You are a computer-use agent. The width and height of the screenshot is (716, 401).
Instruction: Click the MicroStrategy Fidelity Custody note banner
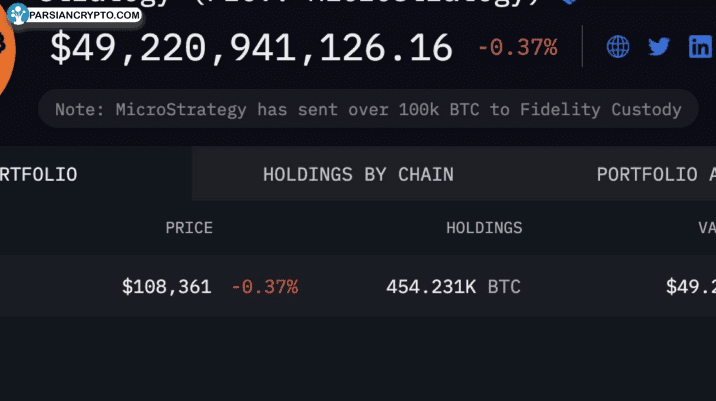click(x=368, y=109)
